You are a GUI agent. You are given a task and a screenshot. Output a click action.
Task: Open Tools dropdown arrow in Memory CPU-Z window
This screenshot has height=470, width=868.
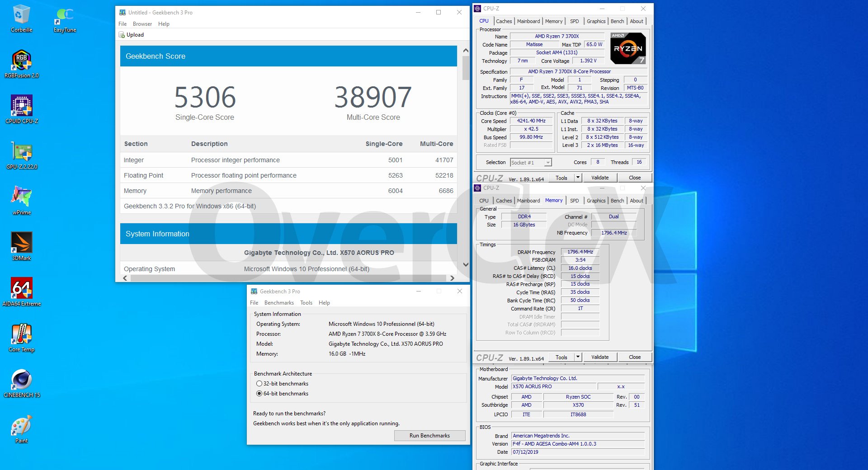[x=578, y=357]
